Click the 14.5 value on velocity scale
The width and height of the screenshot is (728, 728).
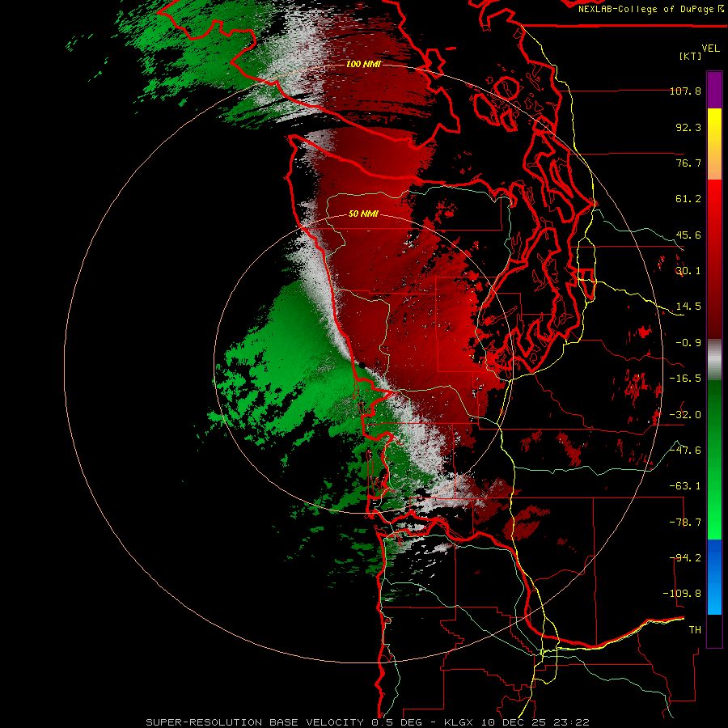688,307
